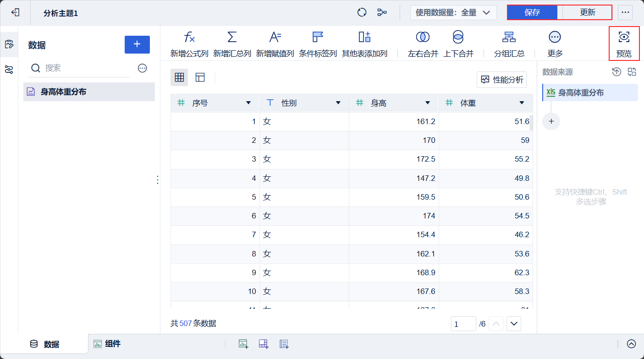Click the add document icon in bottom bar
The width and height of the screenshot is (644, 359).
click(284, 344)
